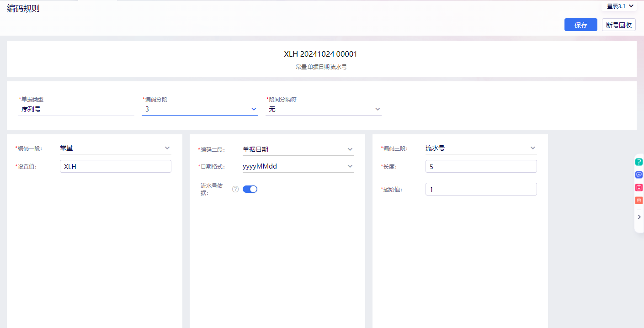This screenshot has height=328, width=644.
Task: Toggle the 流水号依据 switch off
Action: [250, 189]
